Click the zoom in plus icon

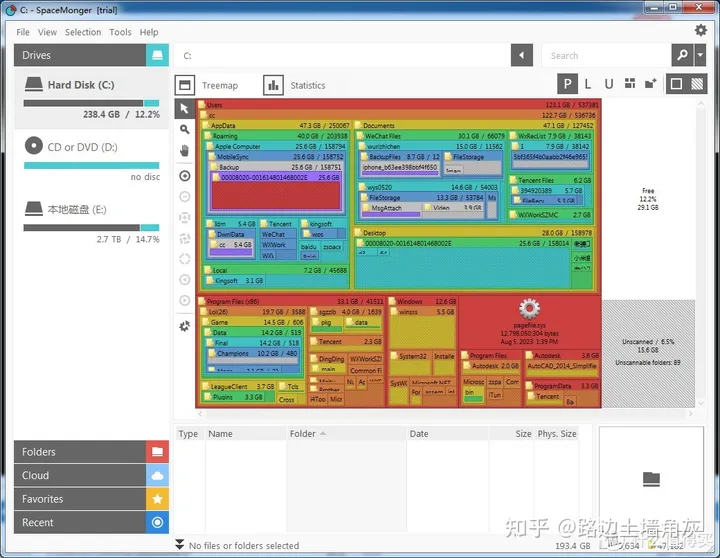tap(185, 176)
